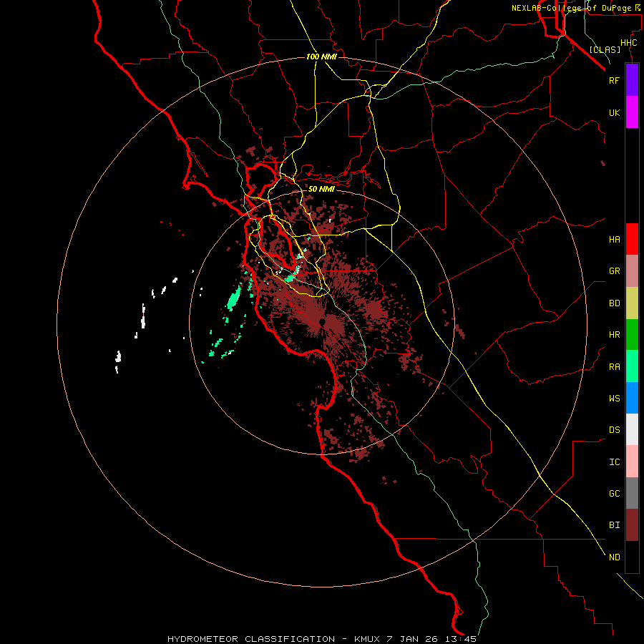The height and width of the screenshot is (644, 644).
Task: Click the NEXLAB-College of DuPage text
Action: pyautogui.click(x=572, y=8)
